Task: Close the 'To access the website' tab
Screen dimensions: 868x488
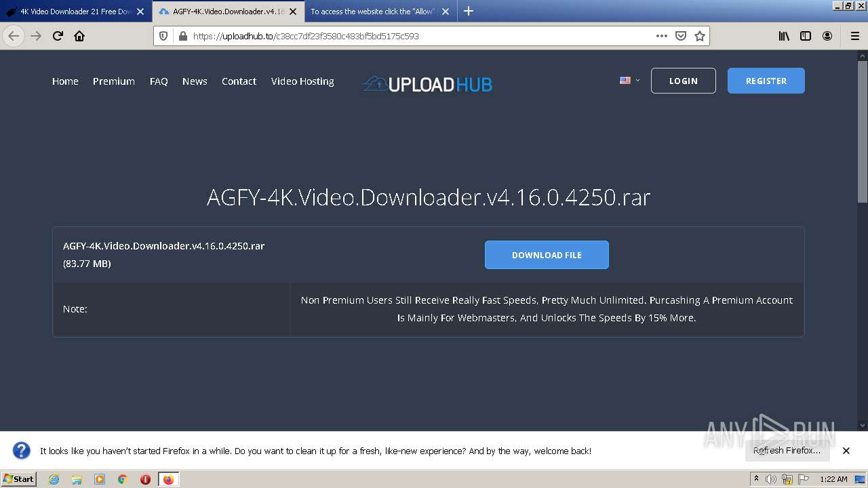Action: (446, 12)
